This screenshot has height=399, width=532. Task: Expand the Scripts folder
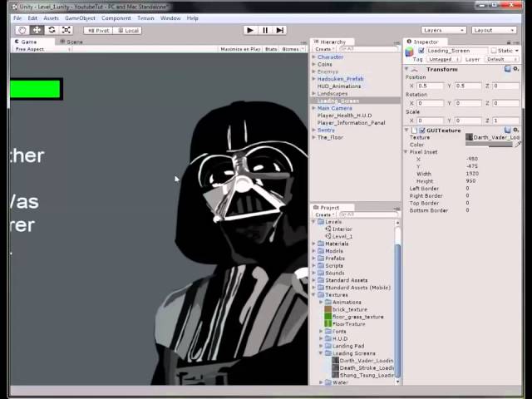tap(314, 266)
